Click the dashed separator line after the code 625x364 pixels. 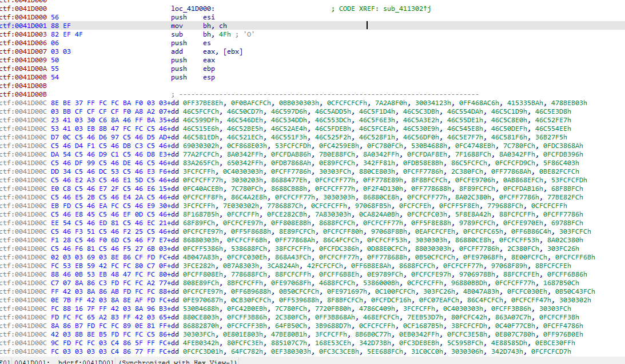pyautogui.click(x=326, y=94)
